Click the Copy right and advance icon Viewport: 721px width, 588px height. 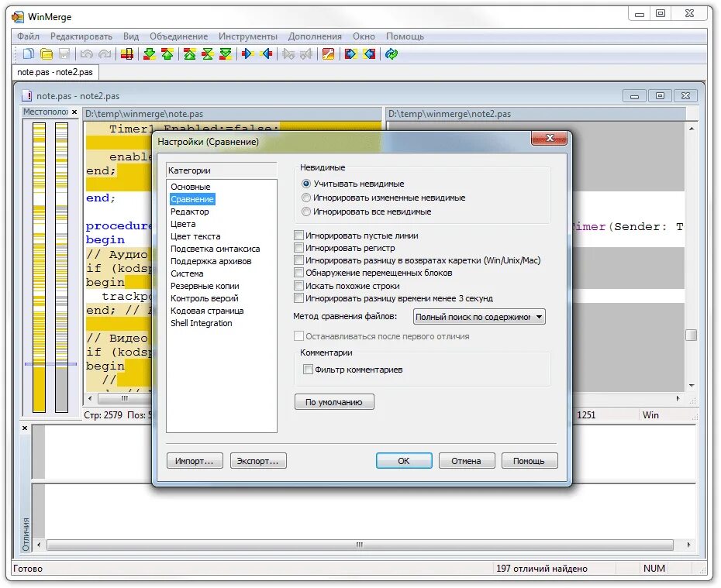point(288,54)
